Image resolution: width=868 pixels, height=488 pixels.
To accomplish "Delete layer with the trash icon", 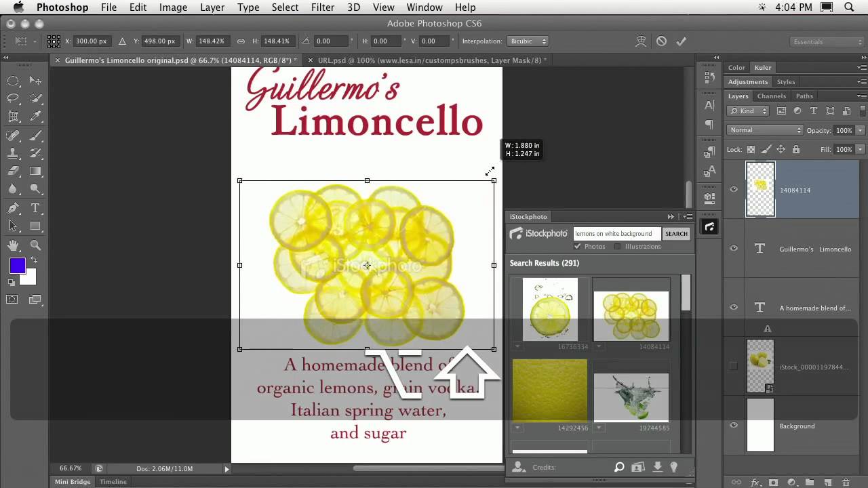I will (x=846, y=483).
